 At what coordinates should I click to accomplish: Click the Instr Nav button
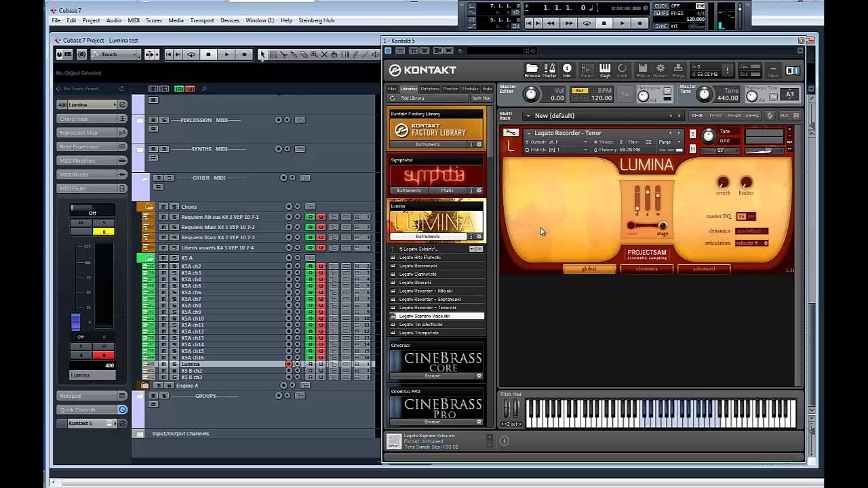481,98
